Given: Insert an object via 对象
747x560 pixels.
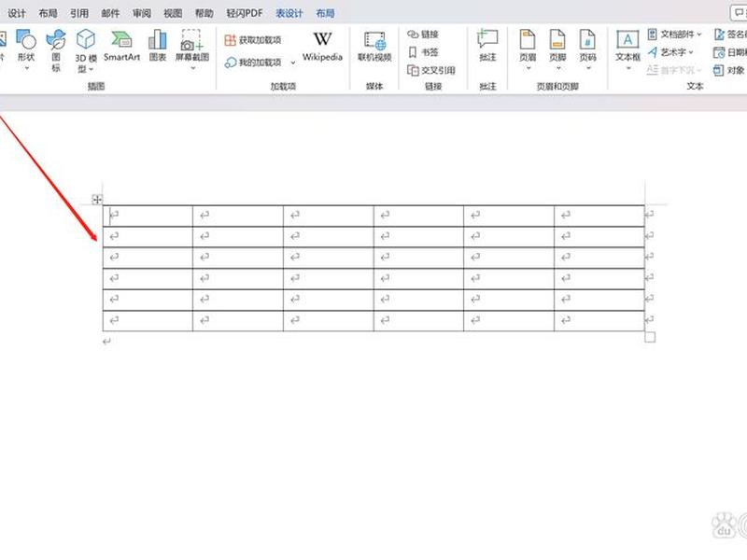Looking at the screenshot, I should pos(729,71).
